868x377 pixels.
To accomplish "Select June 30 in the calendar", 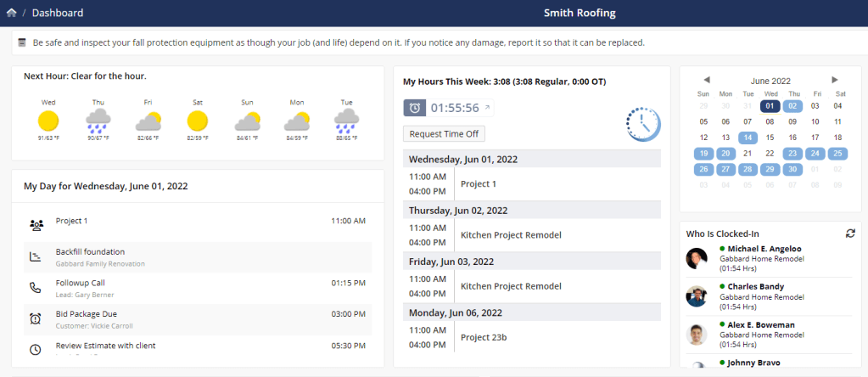I will tap(792, 170).
